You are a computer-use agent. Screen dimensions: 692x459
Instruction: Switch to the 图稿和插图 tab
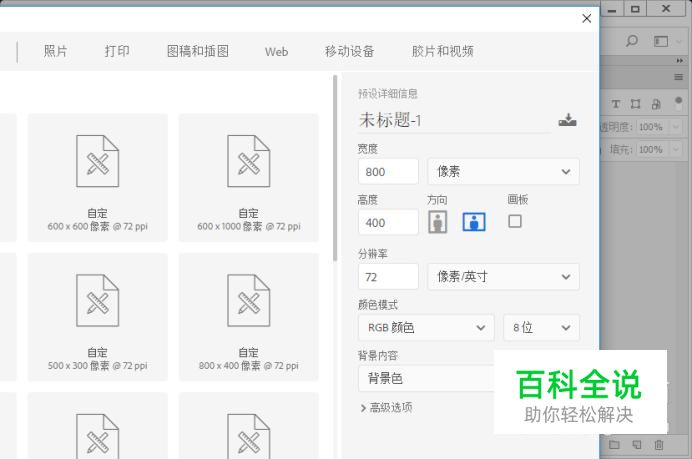click(198, 51)
